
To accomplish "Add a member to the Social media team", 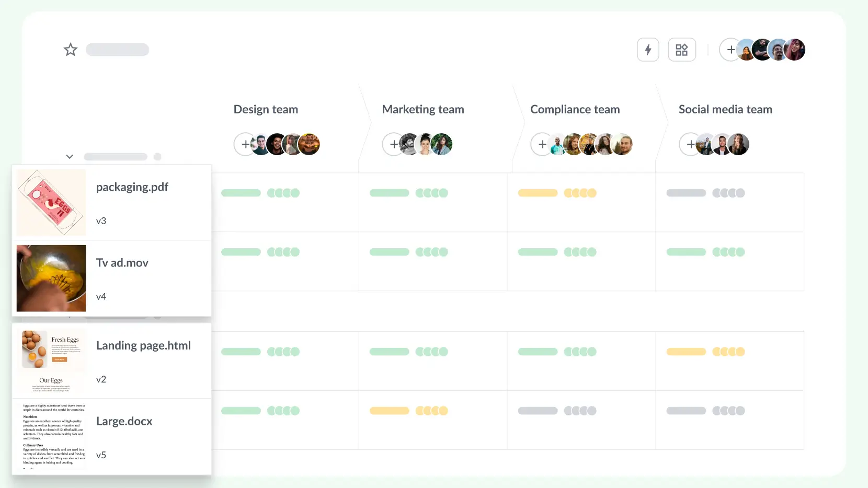I will pyautogui.click(x=690, y=144).
